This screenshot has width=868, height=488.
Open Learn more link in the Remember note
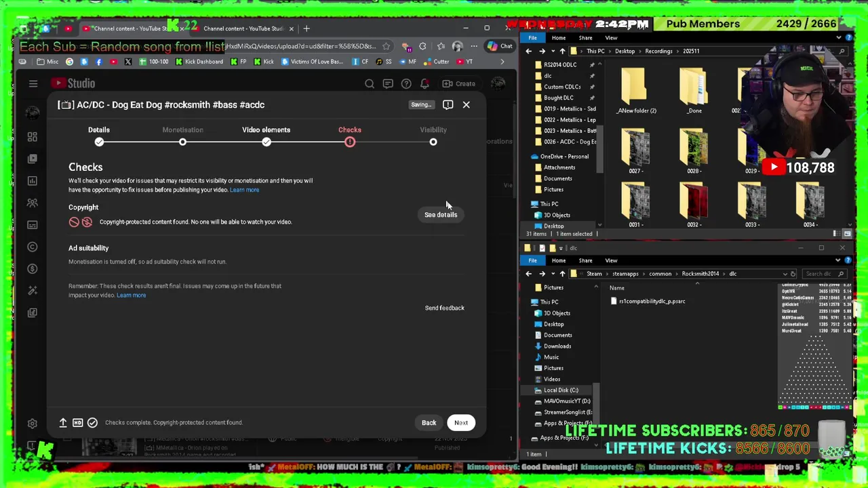pyautogui.click(x=131, y=295)
